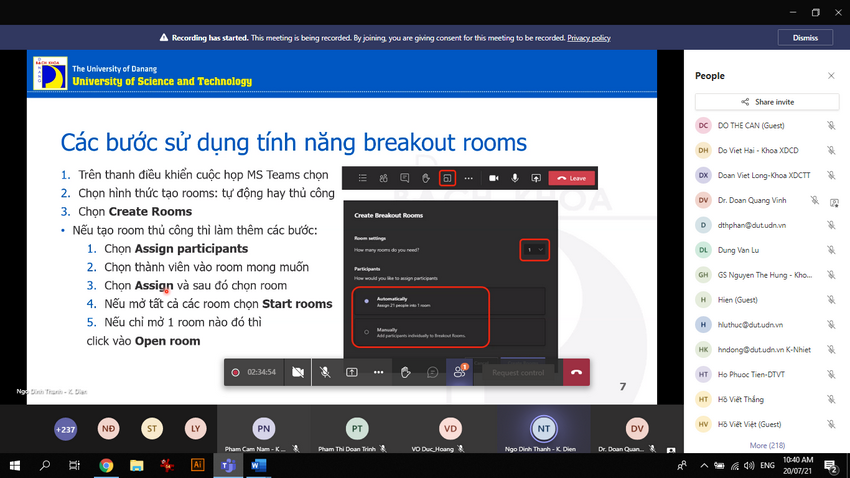Open more actions ellipsis in meeting toolbar
The image size is (850, 478).
[x=378, y=372]
